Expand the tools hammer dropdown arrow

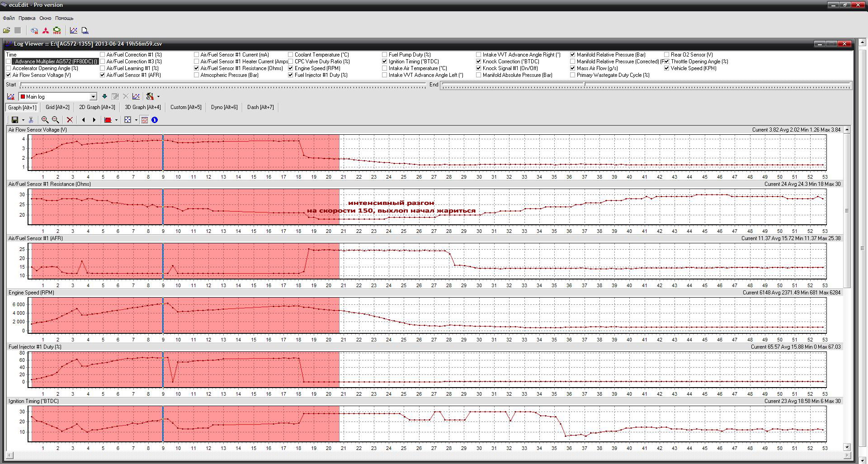[158, 97]
